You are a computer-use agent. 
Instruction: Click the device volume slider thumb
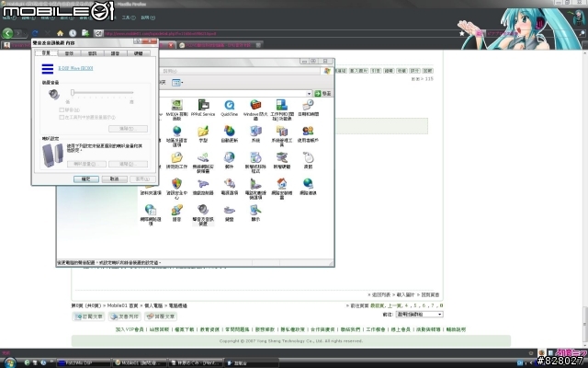[73, 92]
